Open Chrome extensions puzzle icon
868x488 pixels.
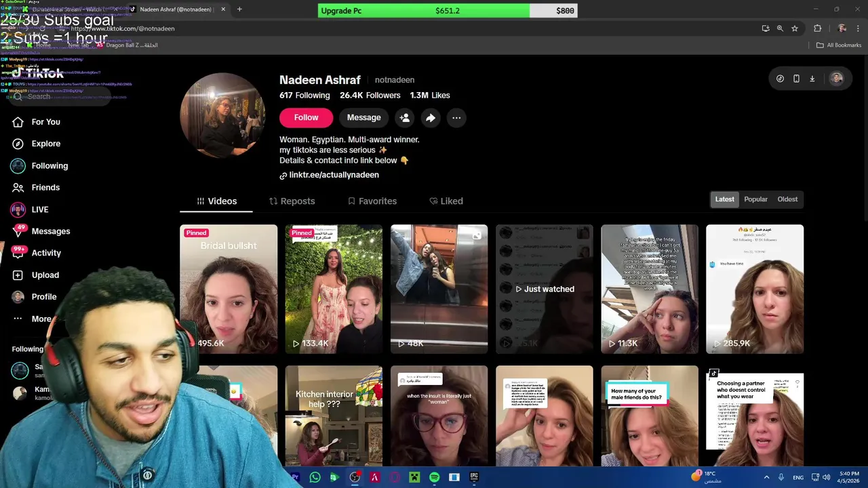tap(817, 28)
